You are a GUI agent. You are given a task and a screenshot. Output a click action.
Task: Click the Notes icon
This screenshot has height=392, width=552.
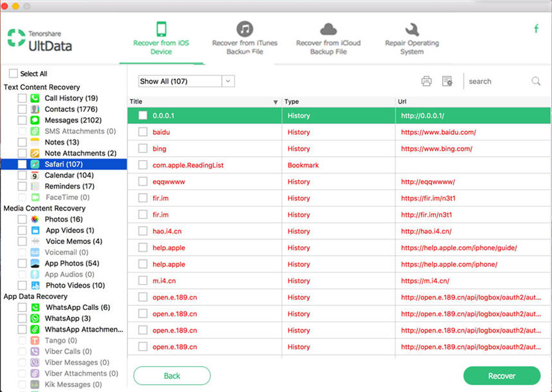tap(35, 142)
